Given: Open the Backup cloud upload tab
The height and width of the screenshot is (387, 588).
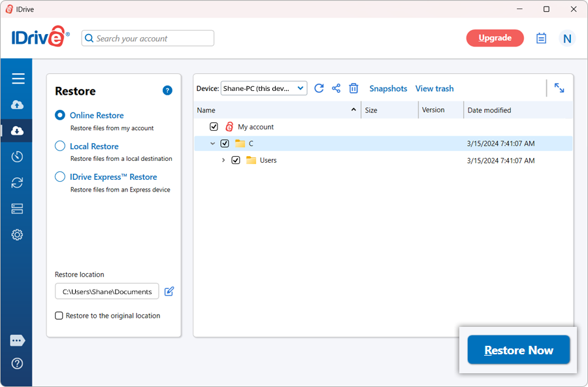Looking at the screenshot, I should pos(18,105).
